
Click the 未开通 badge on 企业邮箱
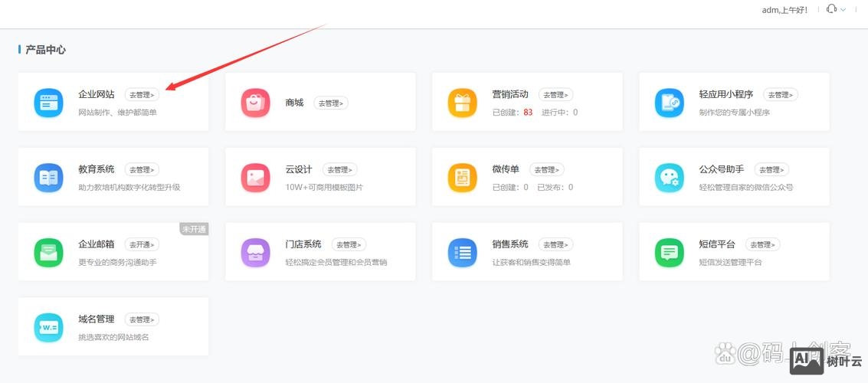(194, 229)
